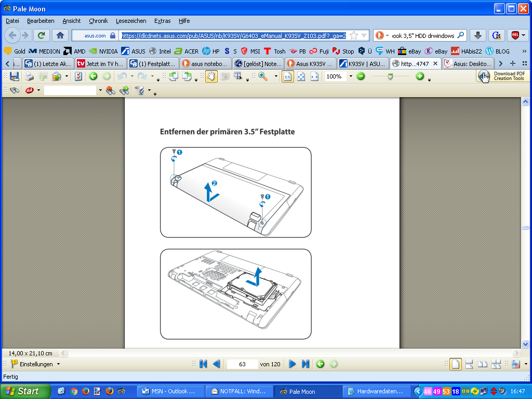Bookmark this page with the star
532x399 pixels.
coord(353,35)
